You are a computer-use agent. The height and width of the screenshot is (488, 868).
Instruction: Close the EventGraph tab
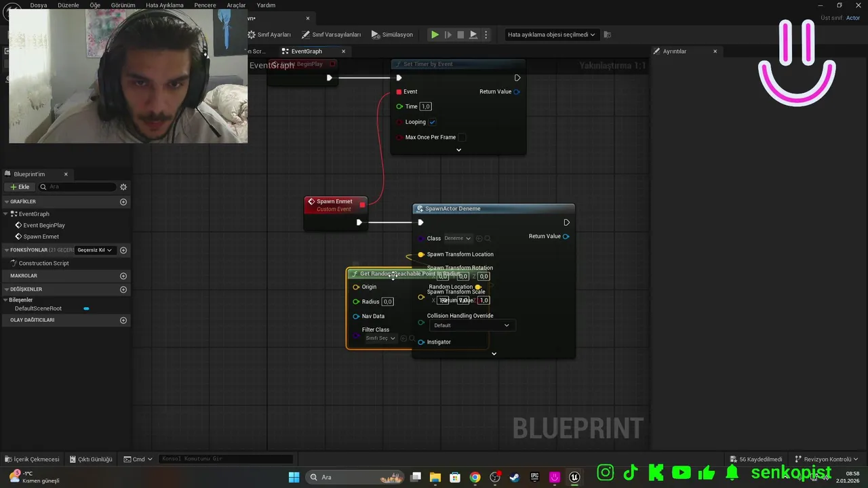pyautogui.click(x=343, y=52)
